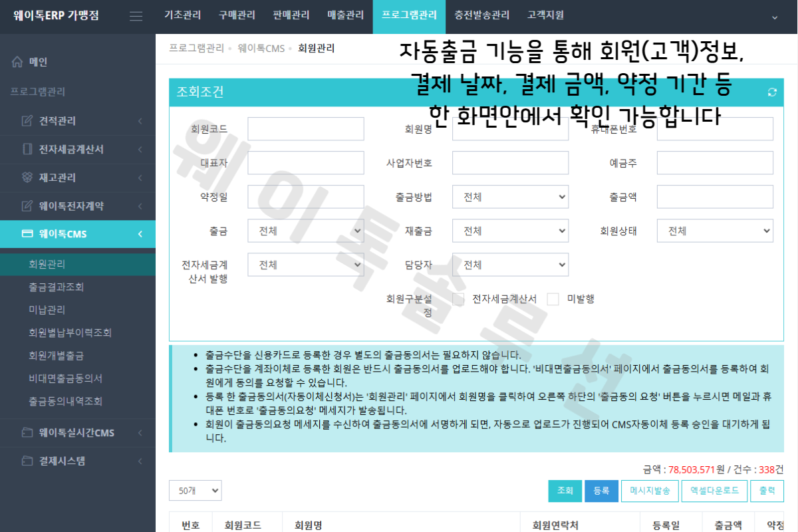798x532 pixels.
Task: Click the 견적관리 edit icon
Action: 27,121
